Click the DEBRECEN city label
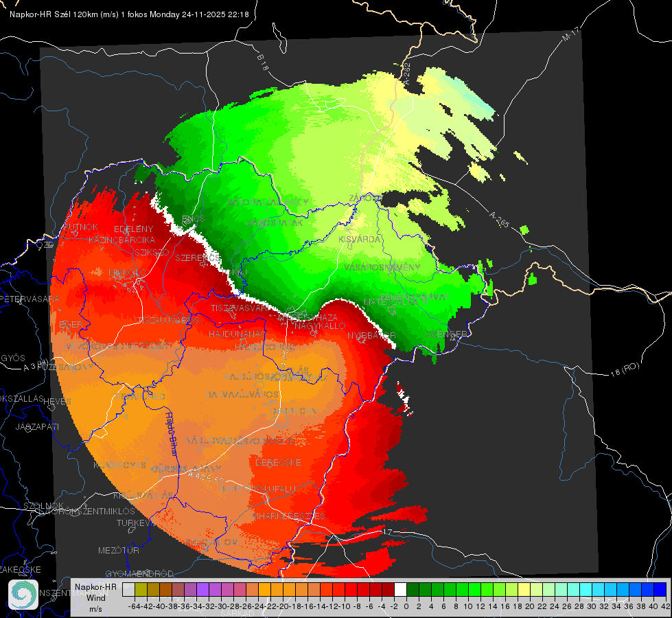 pos(294,411)
